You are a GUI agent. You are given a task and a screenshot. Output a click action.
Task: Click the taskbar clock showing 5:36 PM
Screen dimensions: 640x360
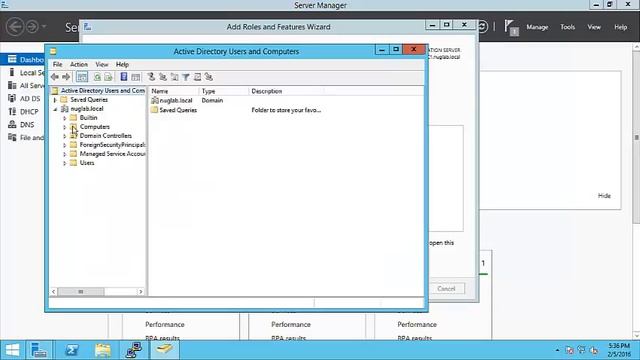pyautogui.click(x=619, y=350)
